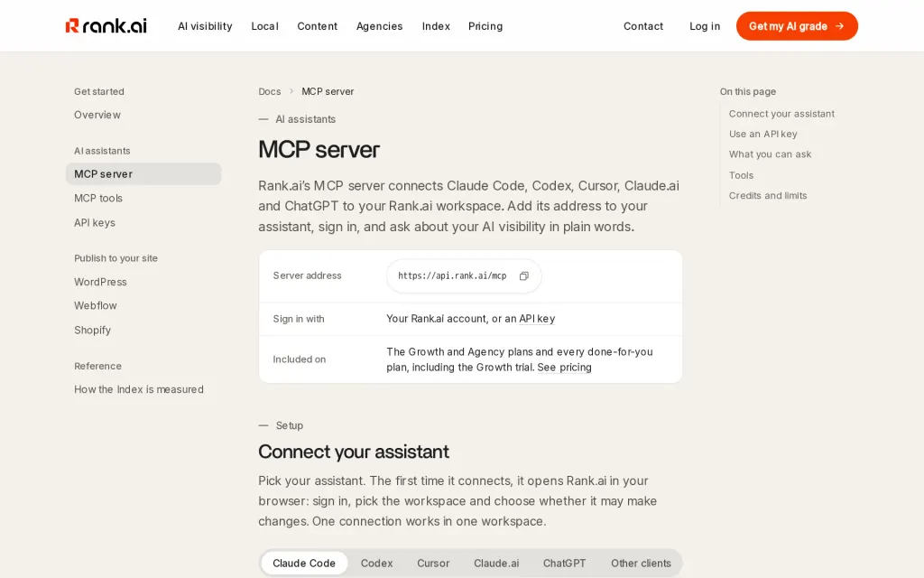Switch to the Claude.ai tab
Viewport: 924px width, 578px height.
pos(496,564)
